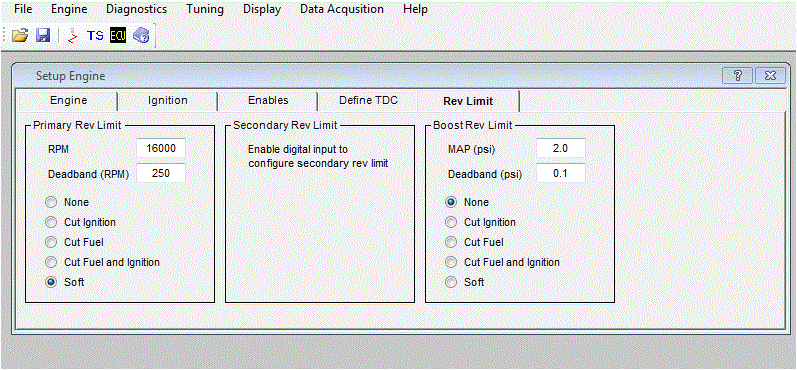Click the open folder toolbar icon
This screenshot has width=797, height=370.
coord(20,36)
